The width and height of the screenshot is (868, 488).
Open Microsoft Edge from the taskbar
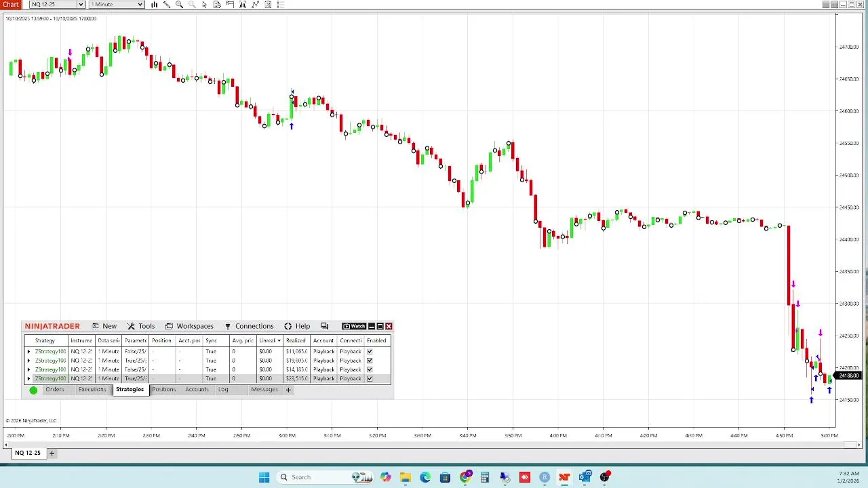[x=425, y=477]
